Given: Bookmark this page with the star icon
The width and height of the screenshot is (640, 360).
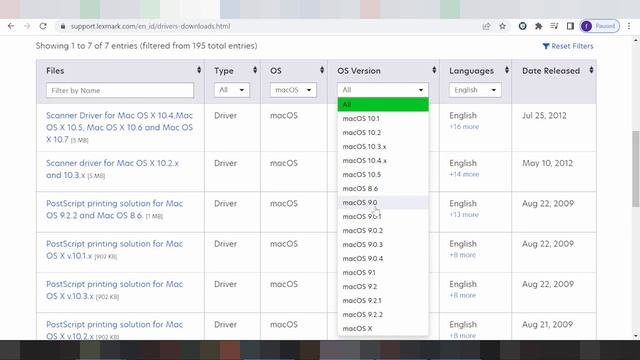Looking at the screenshot, I should point(502,26).
